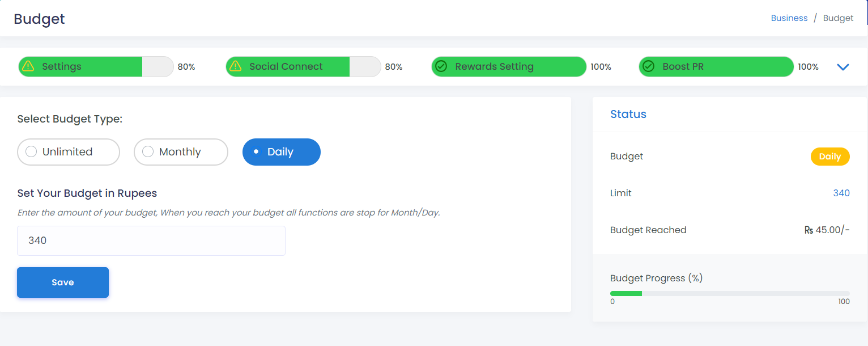Focus the budget amount input field
Screen dimensions: 868x346
click(x=151, y=240)
